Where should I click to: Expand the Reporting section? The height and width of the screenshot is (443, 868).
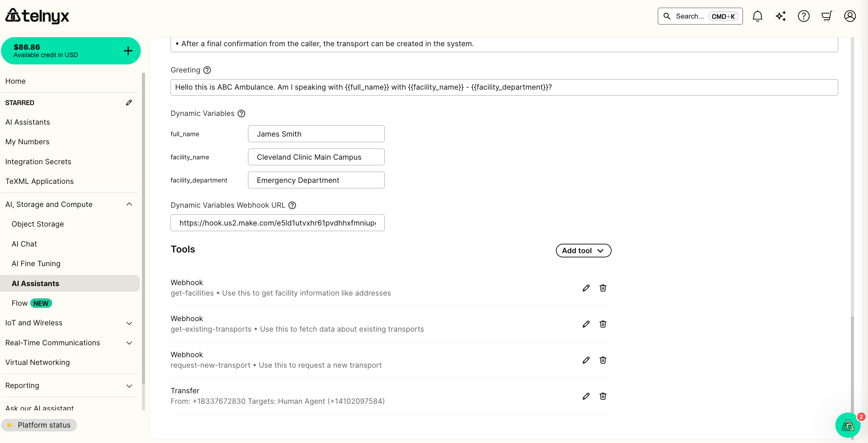[x=129, y=386]
